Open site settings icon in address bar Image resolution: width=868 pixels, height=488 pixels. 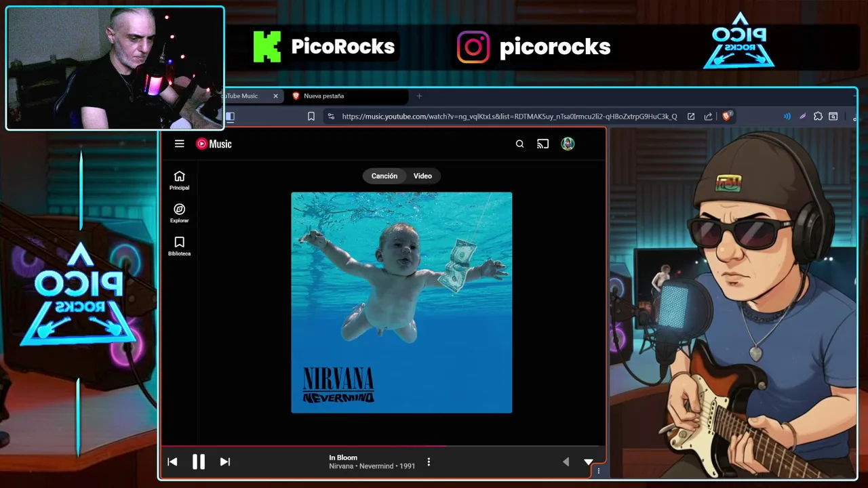tap(330, 117)
